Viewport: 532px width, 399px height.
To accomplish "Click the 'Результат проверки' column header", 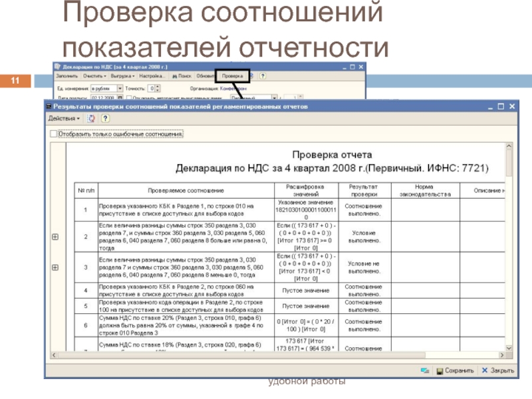I will click(364, 191).
